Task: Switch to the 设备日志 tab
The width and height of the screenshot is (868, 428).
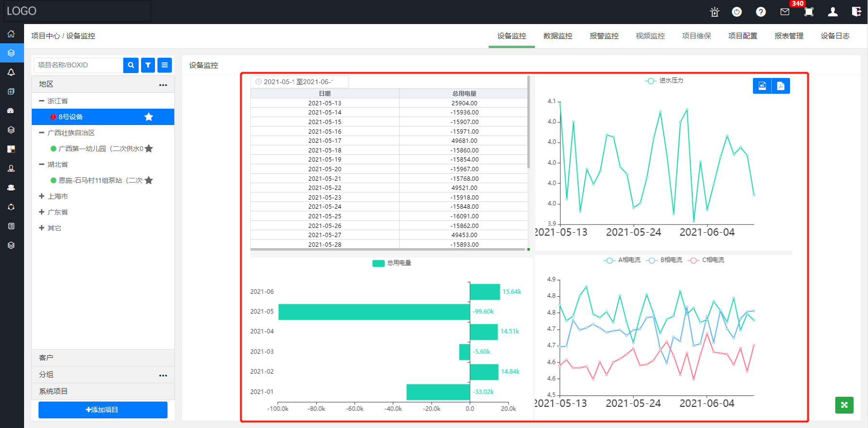Action: click(x=835, y=36)
